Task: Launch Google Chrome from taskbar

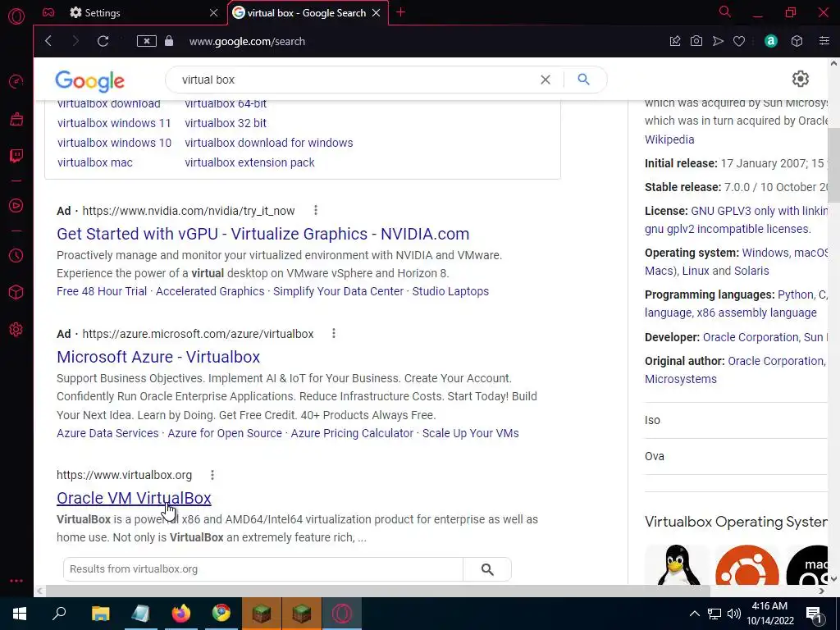Action: pyautogui.click(x=221, y=614)
